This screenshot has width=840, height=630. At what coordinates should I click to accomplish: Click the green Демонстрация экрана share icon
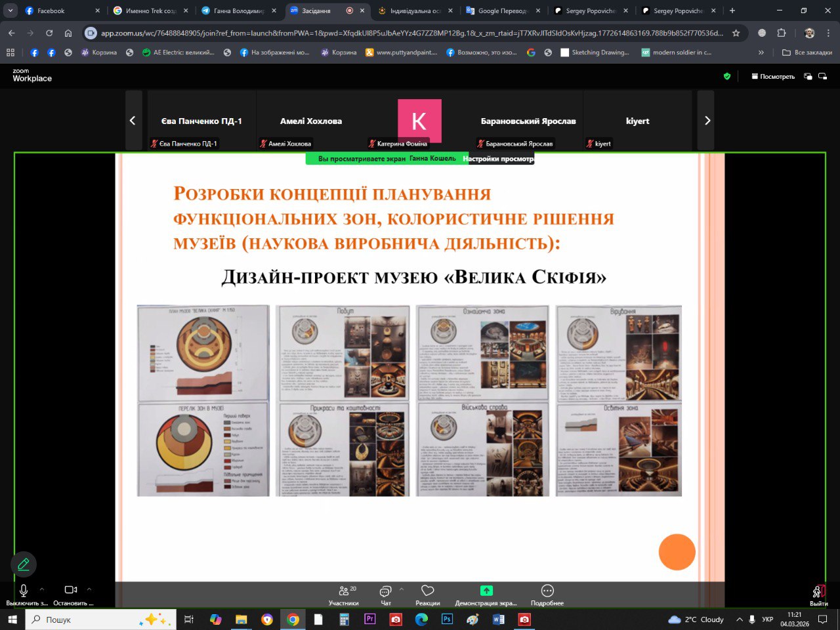pyautogui.click(x=486, y=591)
